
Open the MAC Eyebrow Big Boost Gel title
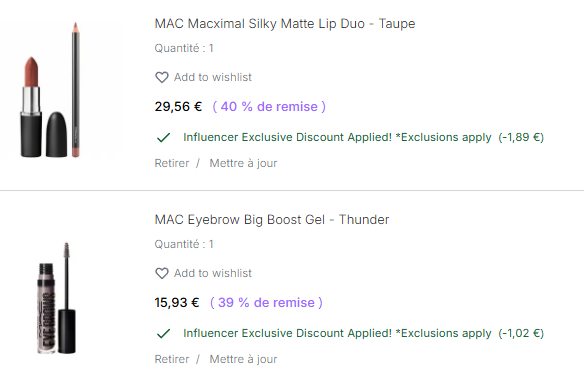pos(272,220)
